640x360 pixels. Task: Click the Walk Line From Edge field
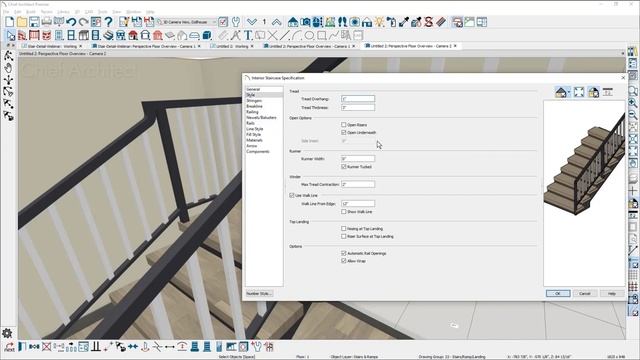click(358, 203)
